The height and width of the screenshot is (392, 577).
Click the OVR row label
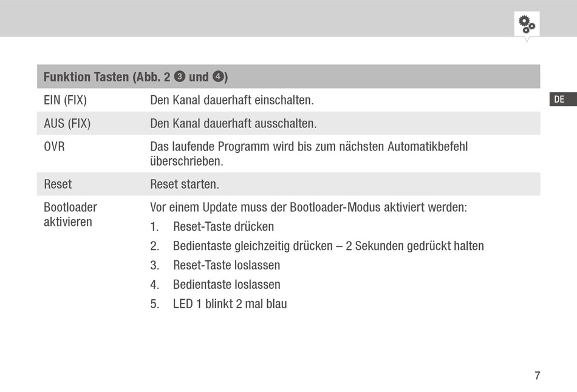click(x=54, y=146)
